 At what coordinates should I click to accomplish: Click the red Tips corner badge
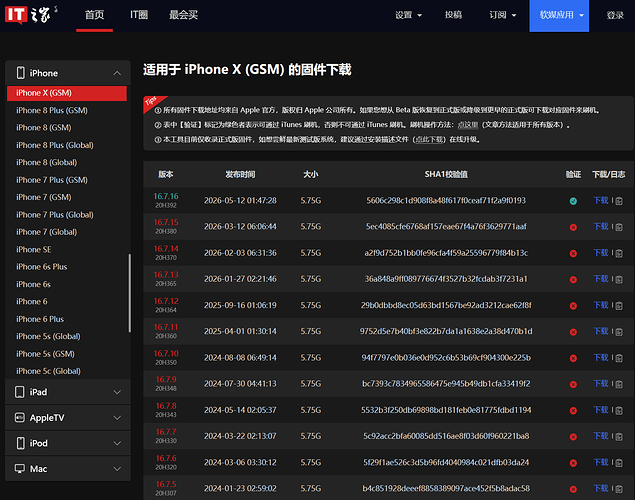click(152, 102)
